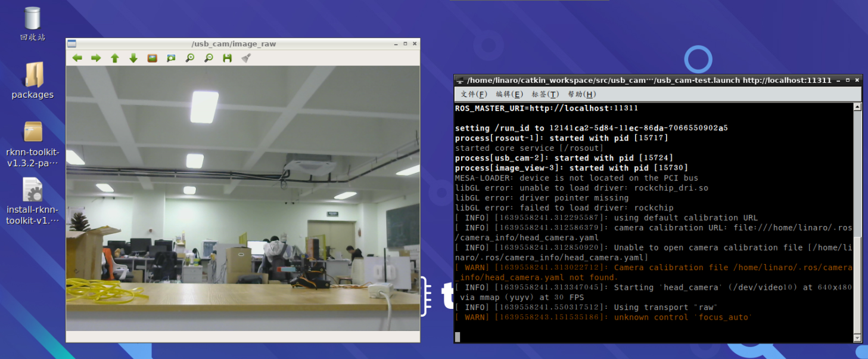Click the WARN 'Camera calibration file' line
The height and width of the screenshot is (359, 868).
[654, 273]
